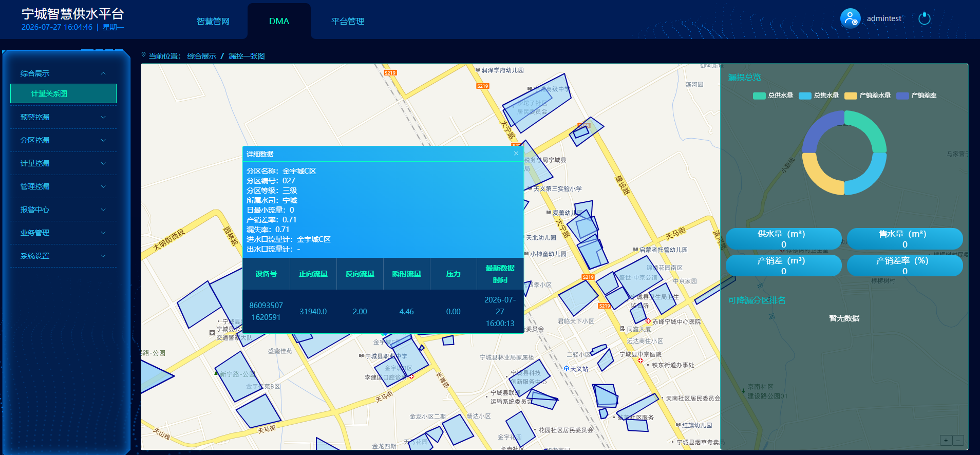
Task: Click the 正向流量 column header
Action: coord(313,274)
